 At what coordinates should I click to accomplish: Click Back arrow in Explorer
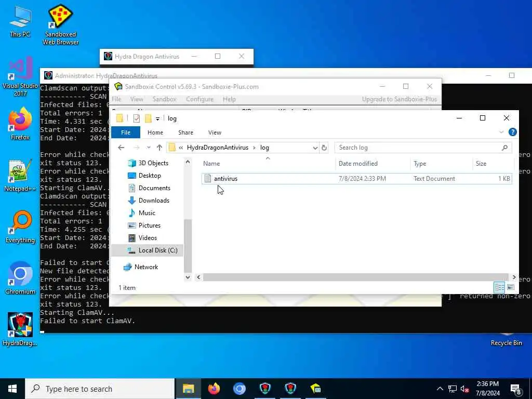click(121, 148)
